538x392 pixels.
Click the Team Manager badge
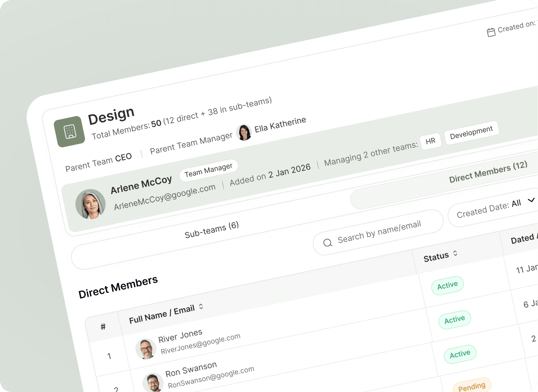pyautogui.click(x=209, y=170)
